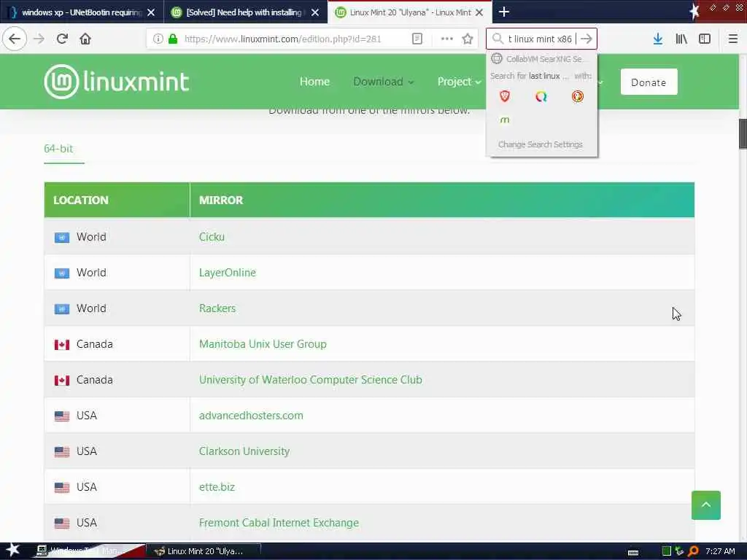
Task: Search with the DuckDuckGo engine icon
Action: tap(578, 97)
